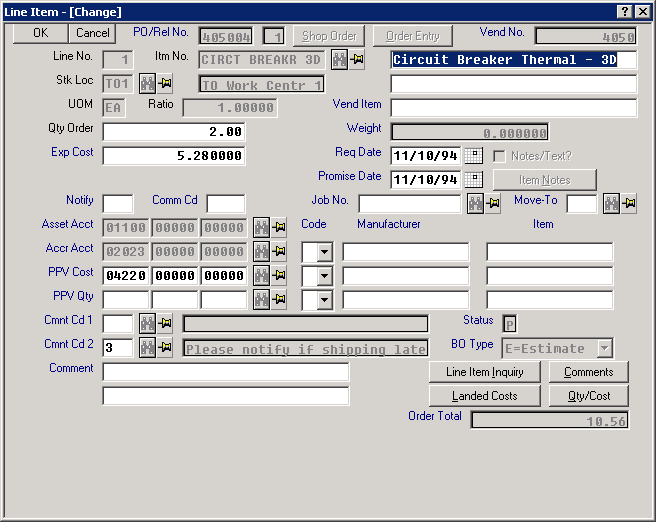Click the Promise Date text field
This screenshot has height=522, width=656.
pos(426,180)
